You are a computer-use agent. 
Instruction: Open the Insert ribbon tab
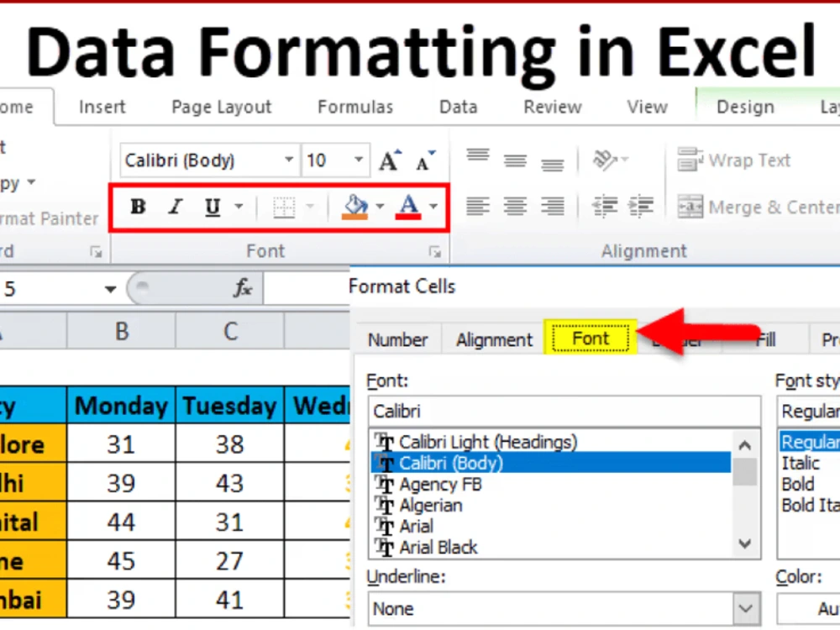coord(102,108)
